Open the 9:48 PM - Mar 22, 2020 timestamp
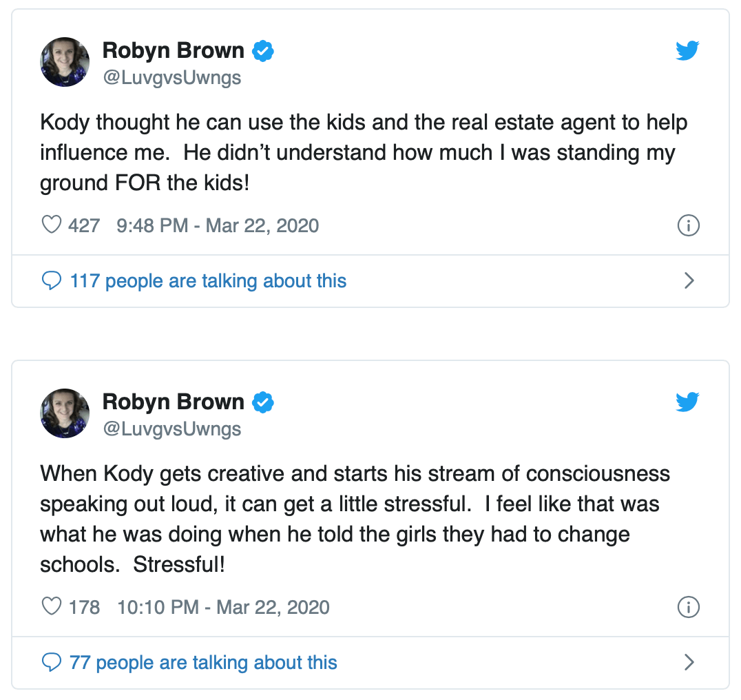Viewport: 741px width, 700px height. [x=218, y=225]
